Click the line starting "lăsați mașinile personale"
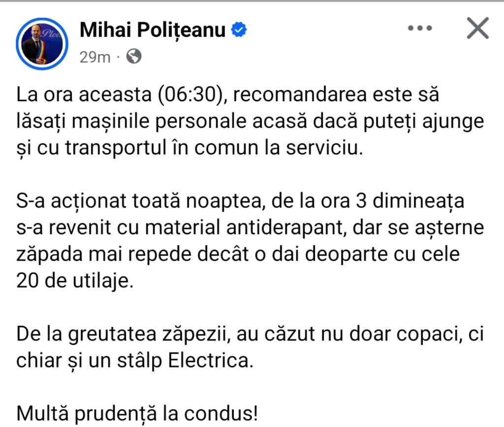504x427 pixels. (250, 122)
